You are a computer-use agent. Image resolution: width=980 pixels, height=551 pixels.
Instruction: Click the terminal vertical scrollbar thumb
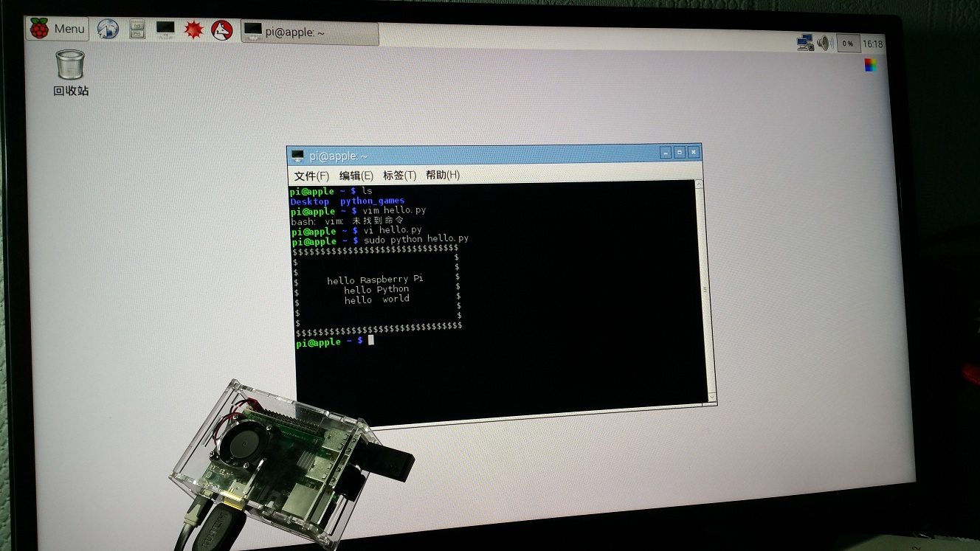(705, 291)
